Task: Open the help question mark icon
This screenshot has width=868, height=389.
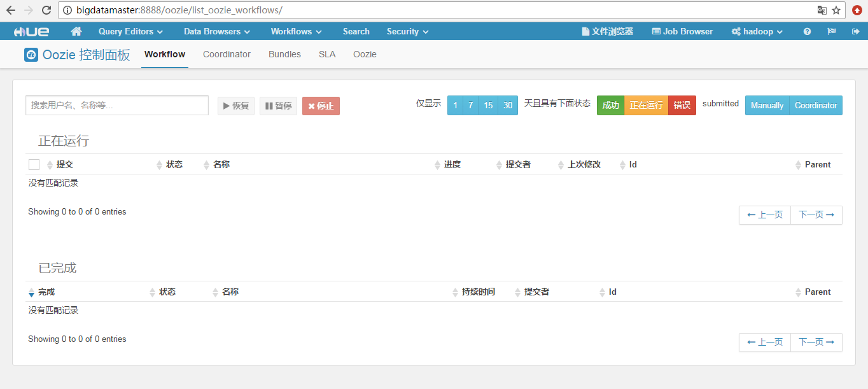Action: click(x=807, y=31)
